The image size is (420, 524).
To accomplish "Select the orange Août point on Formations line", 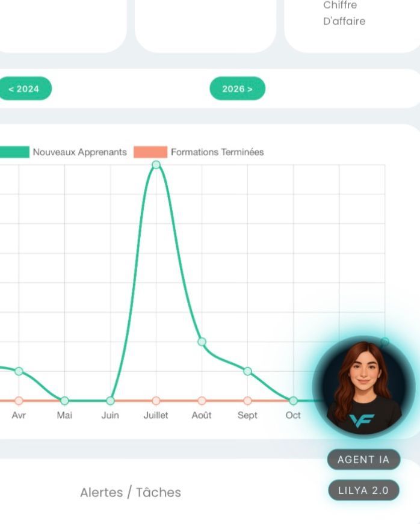I will pos(202,401).
